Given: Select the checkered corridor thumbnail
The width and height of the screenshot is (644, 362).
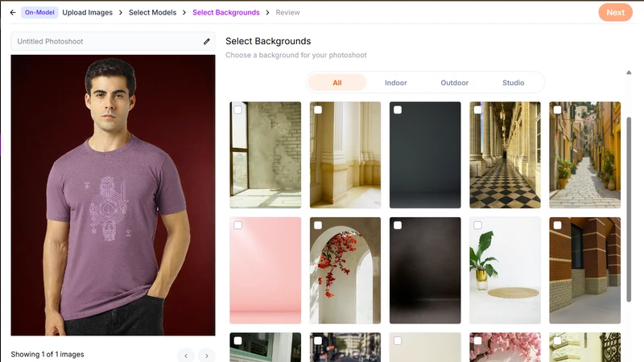Looking at the screenshot, I should pos(506,155).
